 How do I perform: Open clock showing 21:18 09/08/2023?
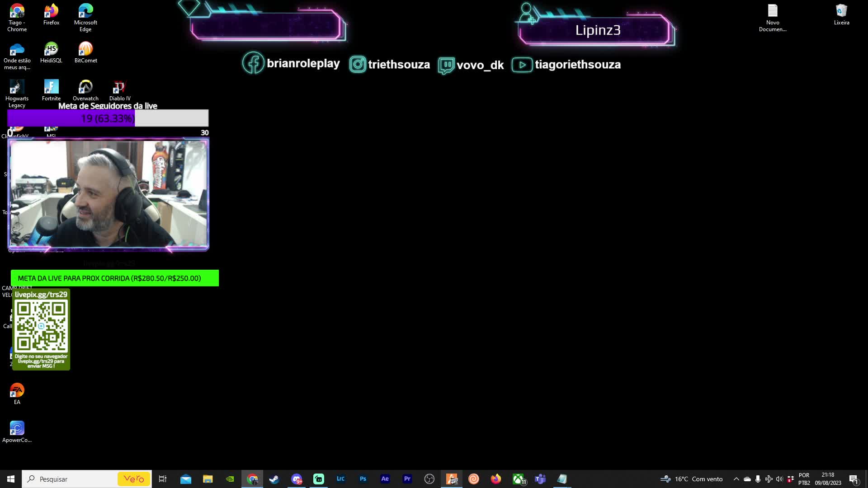(828, 479)
